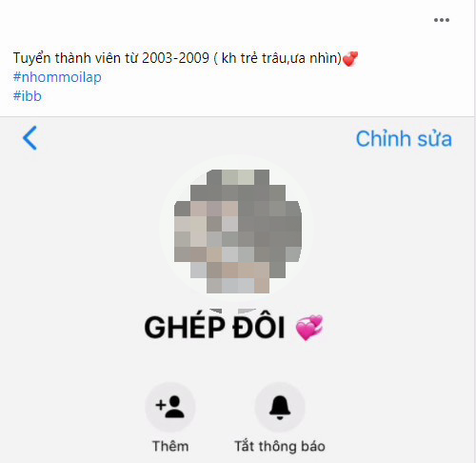Click the word Tuyển in the caption
Image resolution: width=476 pixels, height=463 pixels.
coord(31,58)
